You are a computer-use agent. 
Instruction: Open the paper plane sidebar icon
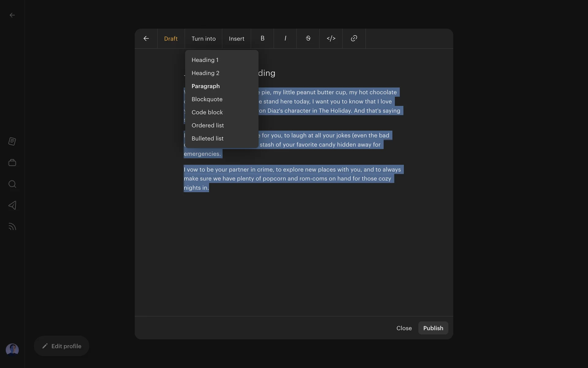[12, 205]
